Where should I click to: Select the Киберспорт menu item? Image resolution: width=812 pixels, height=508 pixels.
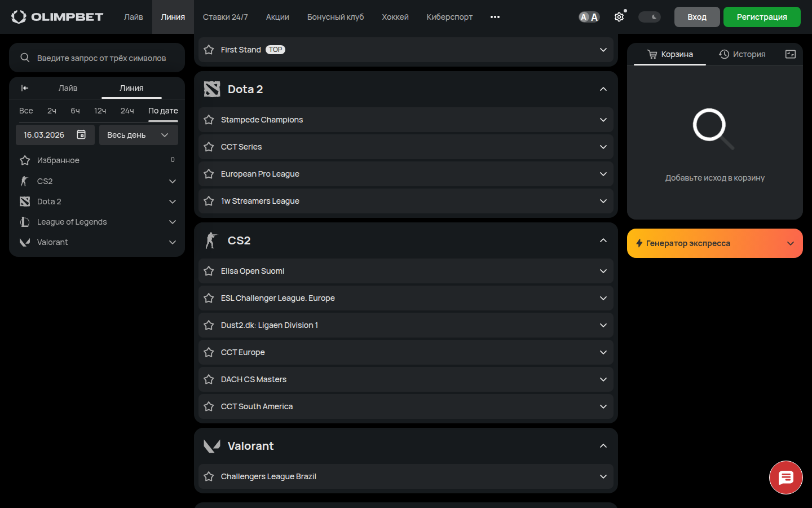click(x=449, y=17)
